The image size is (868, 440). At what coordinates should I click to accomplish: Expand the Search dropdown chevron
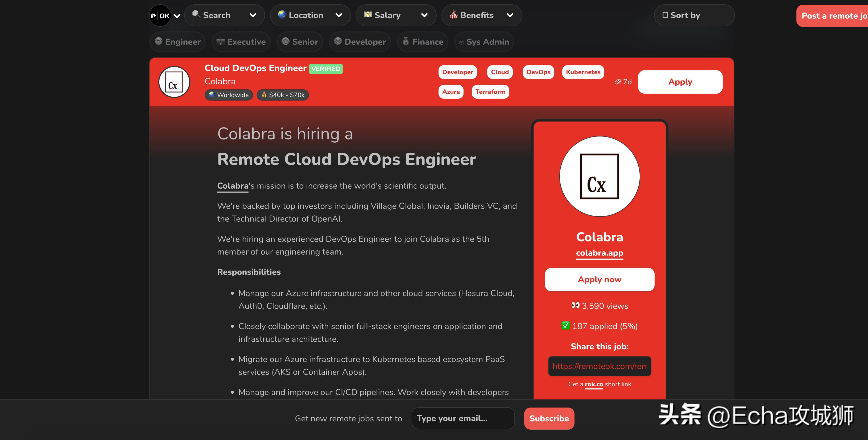tap(253, 15)
